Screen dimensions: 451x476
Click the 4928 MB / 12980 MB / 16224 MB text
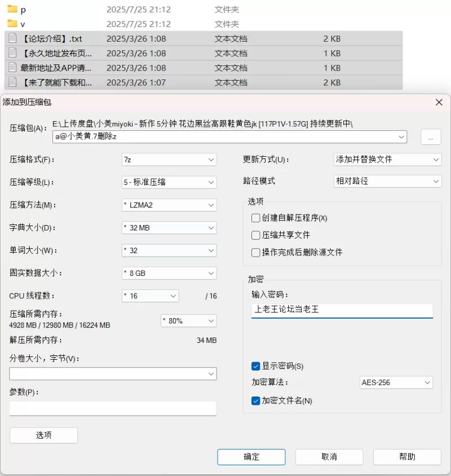click(x=60, y=325)
